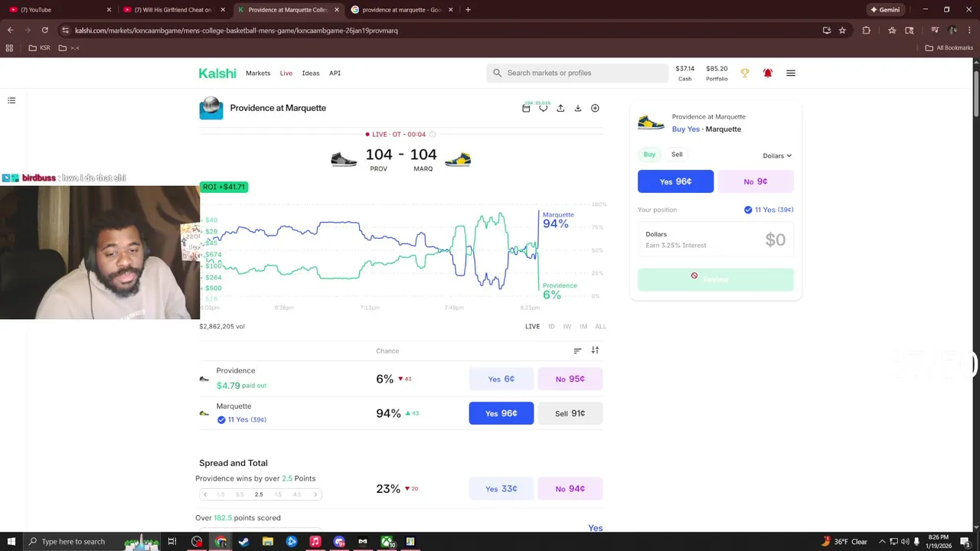Select the ALL chart range
Viewport: 980px width, 551px height.
pos(600,327)
